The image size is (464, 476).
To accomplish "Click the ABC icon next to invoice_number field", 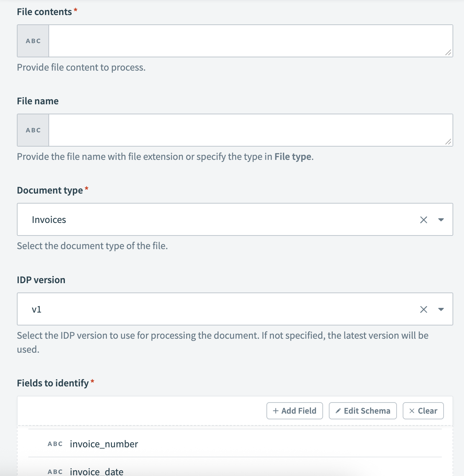I will [x=55, y=444].
